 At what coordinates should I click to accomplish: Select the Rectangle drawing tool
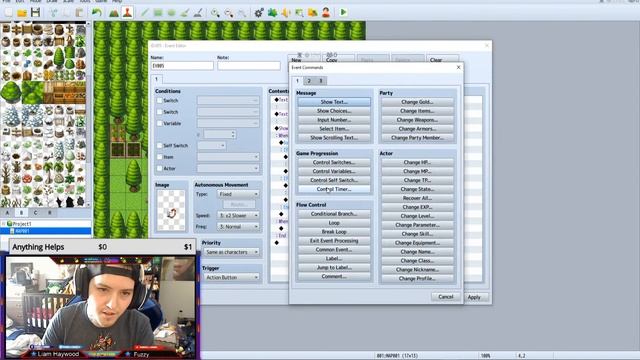158,13
